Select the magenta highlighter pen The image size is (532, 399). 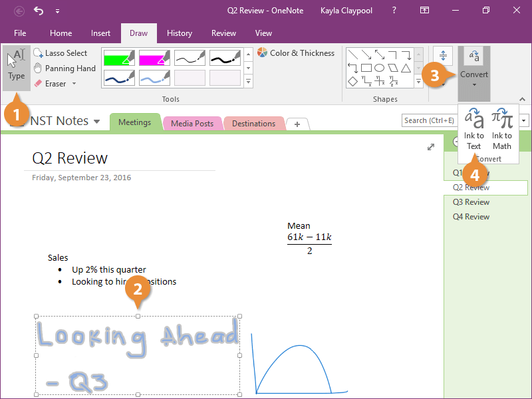[x=154, y=58]
